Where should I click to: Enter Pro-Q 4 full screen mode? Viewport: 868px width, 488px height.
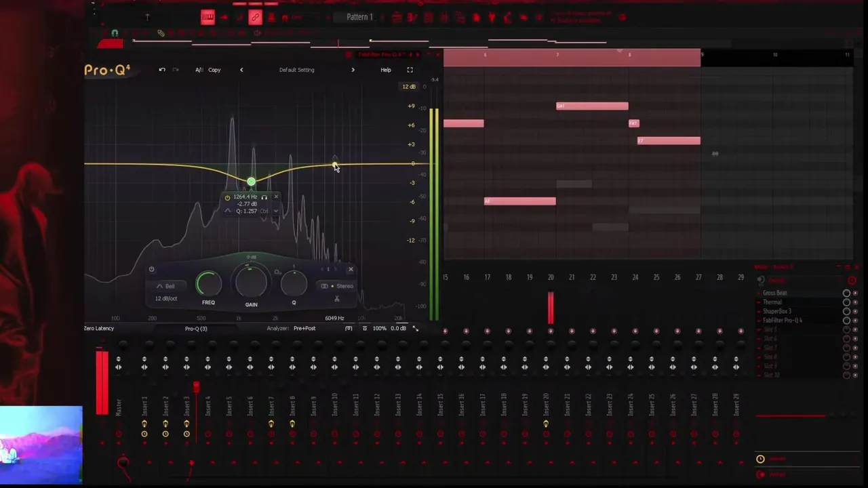click(410, 70)
